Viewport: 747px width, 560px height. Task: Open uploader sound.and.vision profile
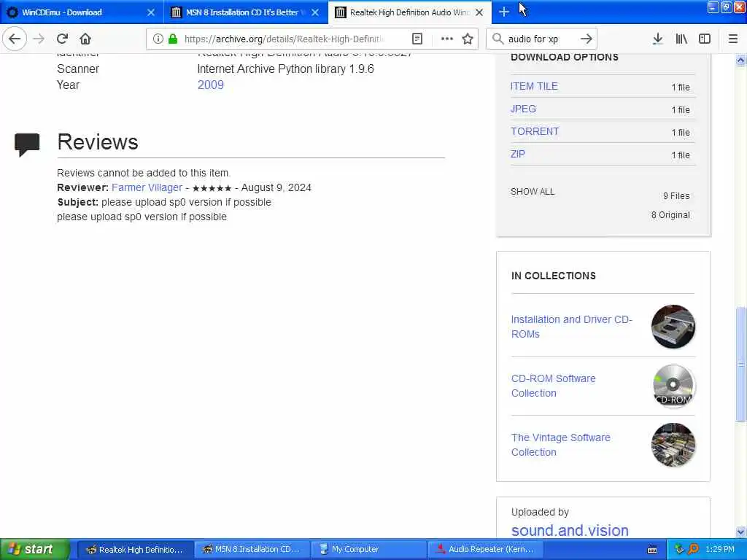(x=569, y=531)
